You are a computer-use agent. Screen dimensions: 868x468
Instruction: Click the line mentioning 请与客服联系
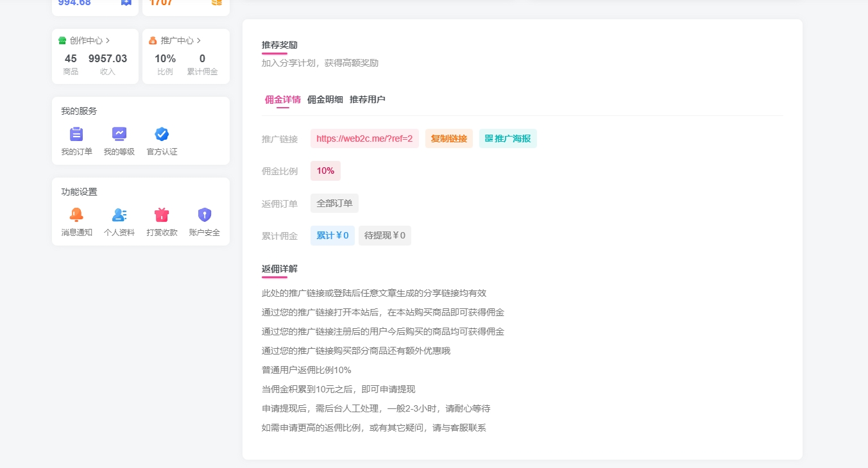click(374, 428)
